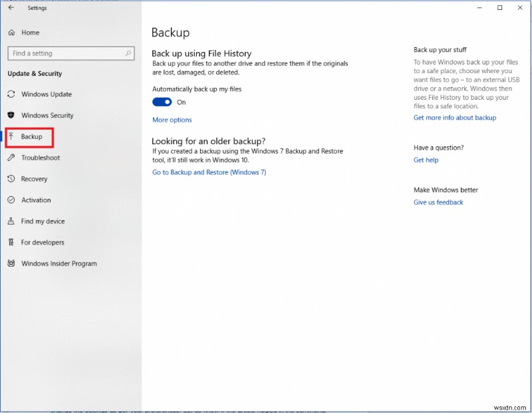Click the search magnifier icon
The image size is (532, 413).
coord(130,53)
